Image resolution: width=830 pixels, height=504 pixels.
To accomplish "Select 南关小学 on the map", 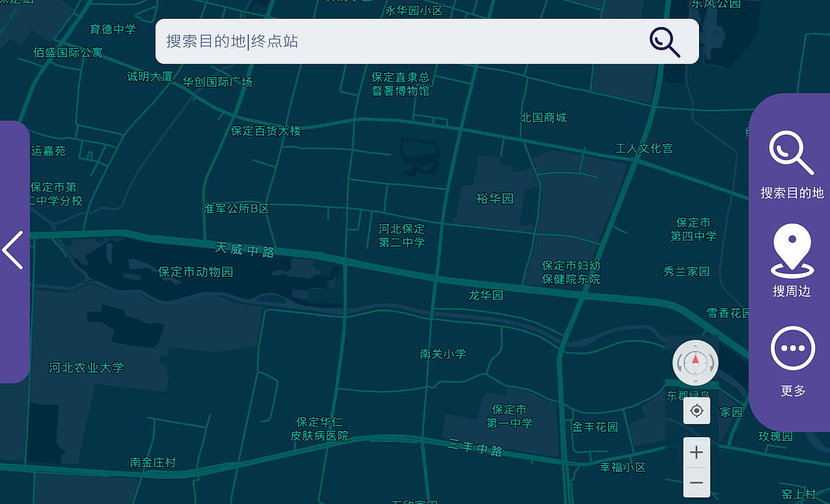I will click(x=443, y=354).
